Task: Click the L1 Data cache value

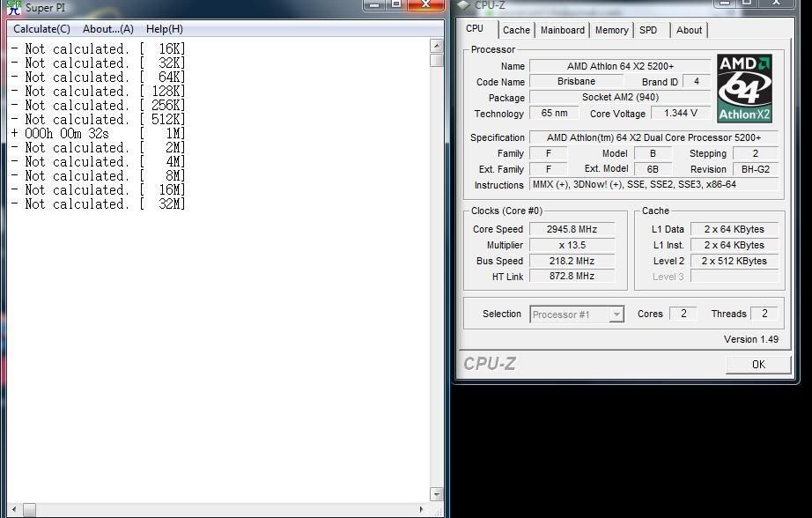Action: tap(734, 229)
